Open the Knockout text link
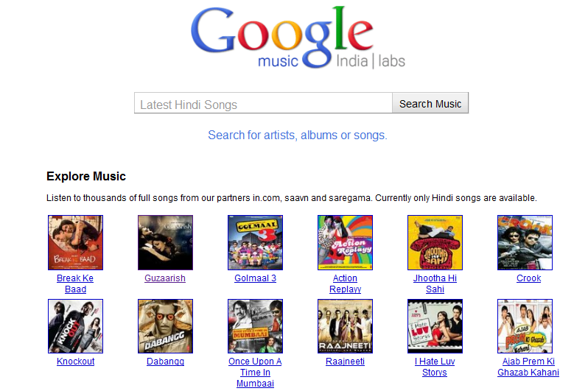 click(x=75, y=362)
